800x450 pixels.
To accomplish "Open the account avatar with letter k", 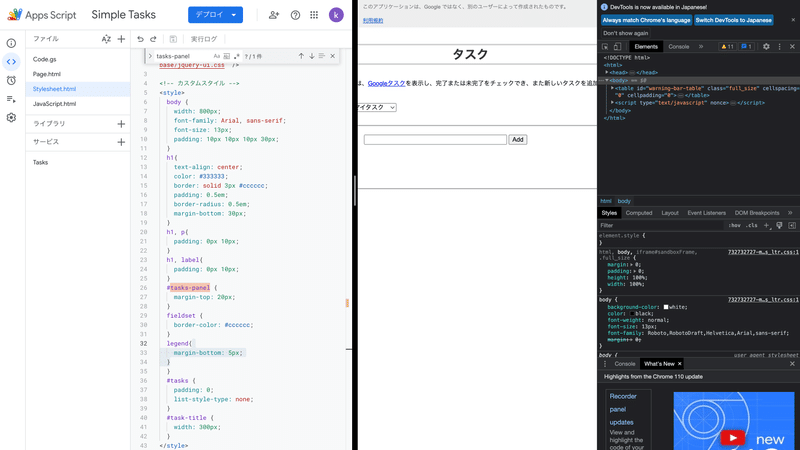I will (336, 15).
